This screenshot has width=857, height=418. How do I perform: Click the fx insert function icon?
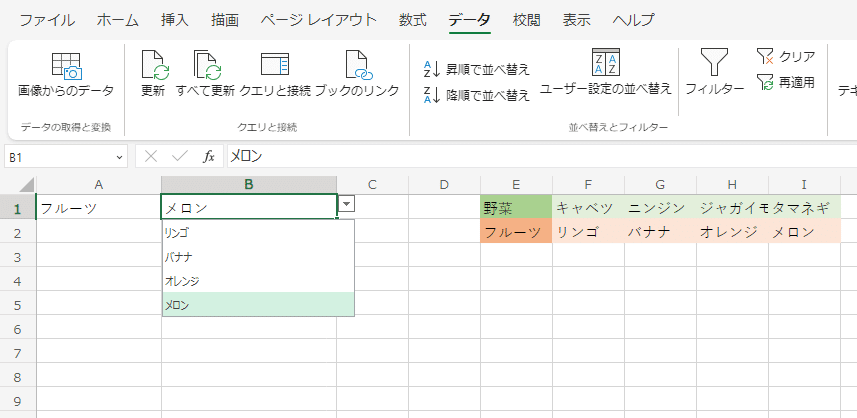(x=209, y=157)
